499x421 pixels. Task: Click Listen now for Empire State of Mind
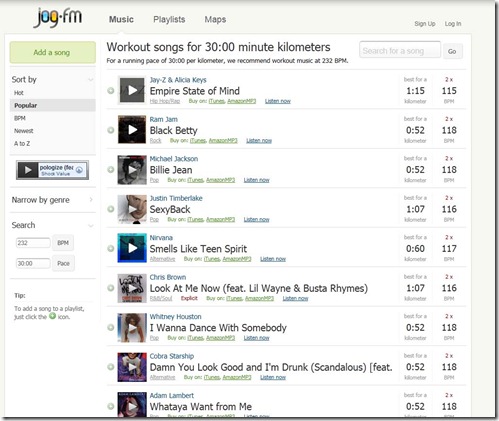[x=278, y=101]
